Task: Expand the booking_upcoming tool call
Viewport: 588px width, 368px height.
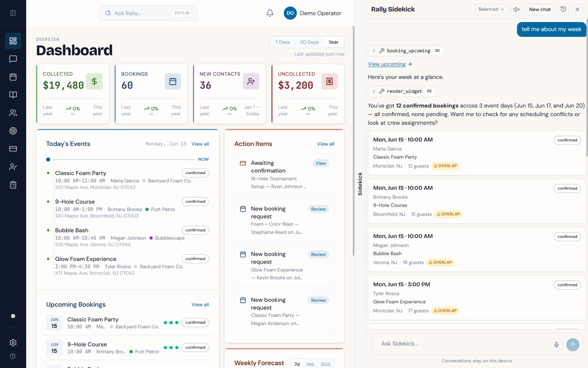Action: click(x=407, y=51)
